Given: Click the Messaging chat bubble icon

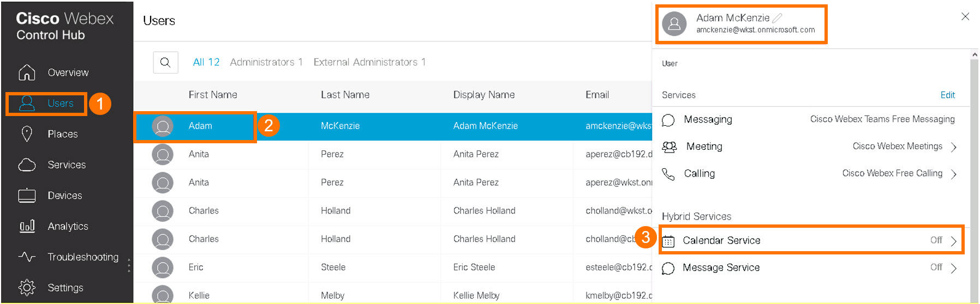Looking at the screenshot, I should (668, 120).
